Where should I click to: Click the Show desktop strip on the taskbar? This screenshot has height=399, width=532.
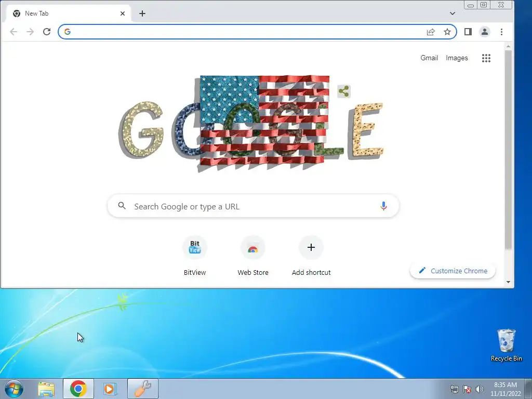click(528, 389)
